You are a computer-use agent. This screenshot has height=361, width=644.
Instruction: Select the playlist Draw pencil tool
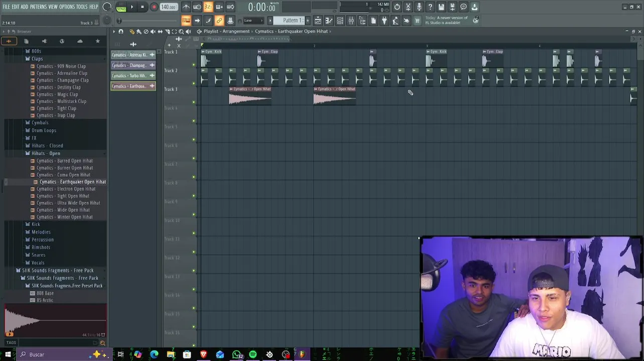(x=132, y=32)
